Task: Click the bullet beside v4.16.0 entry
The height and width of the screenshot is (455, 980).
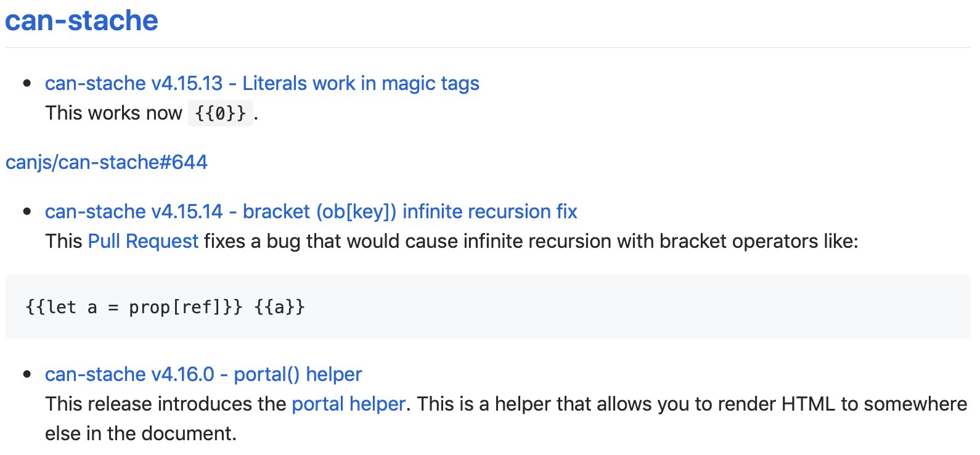Action: (27, 374)
